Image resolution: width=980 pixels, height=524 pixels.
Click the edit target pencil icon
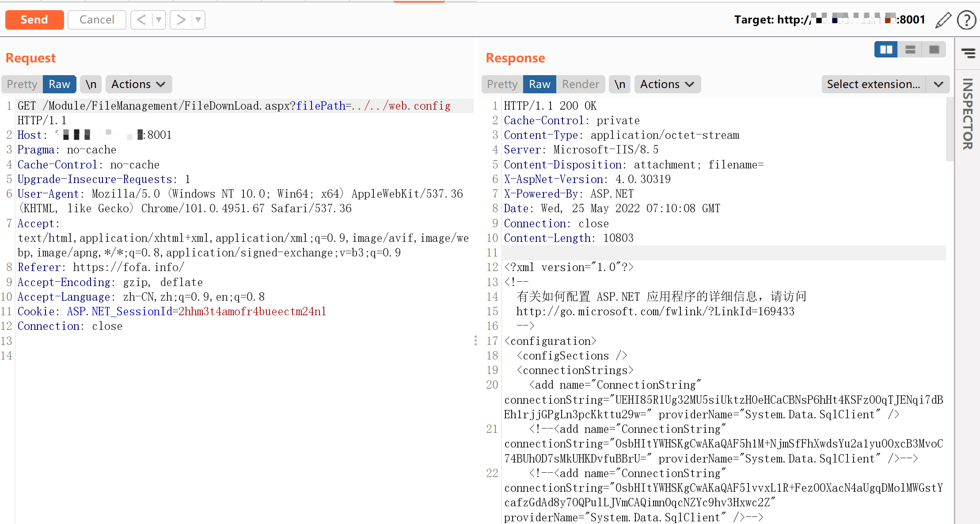pos(943,20)
